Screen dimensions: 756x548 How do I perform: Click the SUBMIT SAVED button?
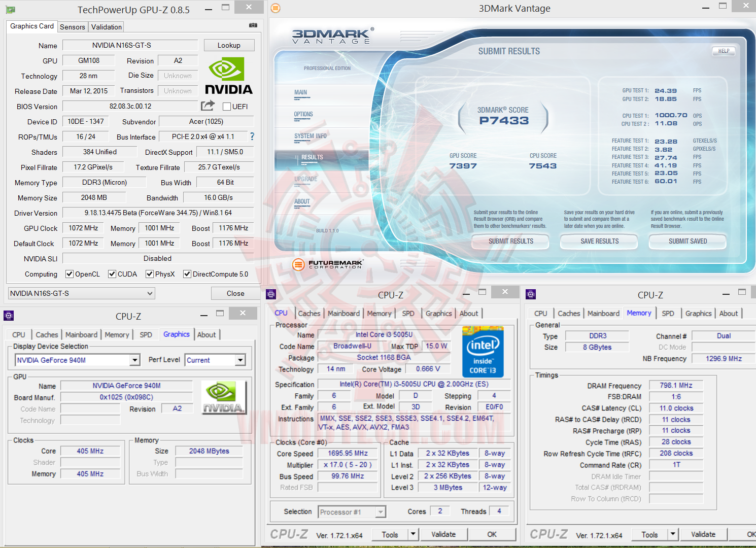[x=688, y=242]
